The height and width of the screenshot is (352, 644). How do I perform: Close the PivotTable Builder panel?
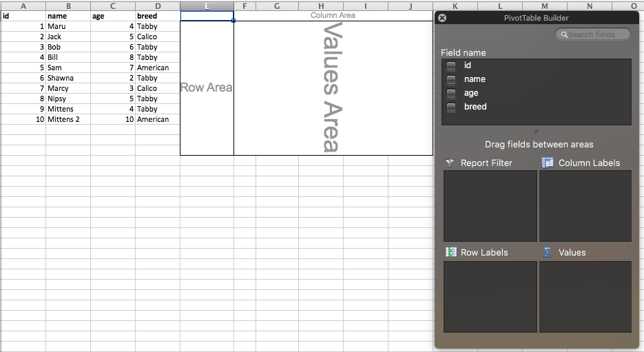pyautogui.click(x=442, y=18)
